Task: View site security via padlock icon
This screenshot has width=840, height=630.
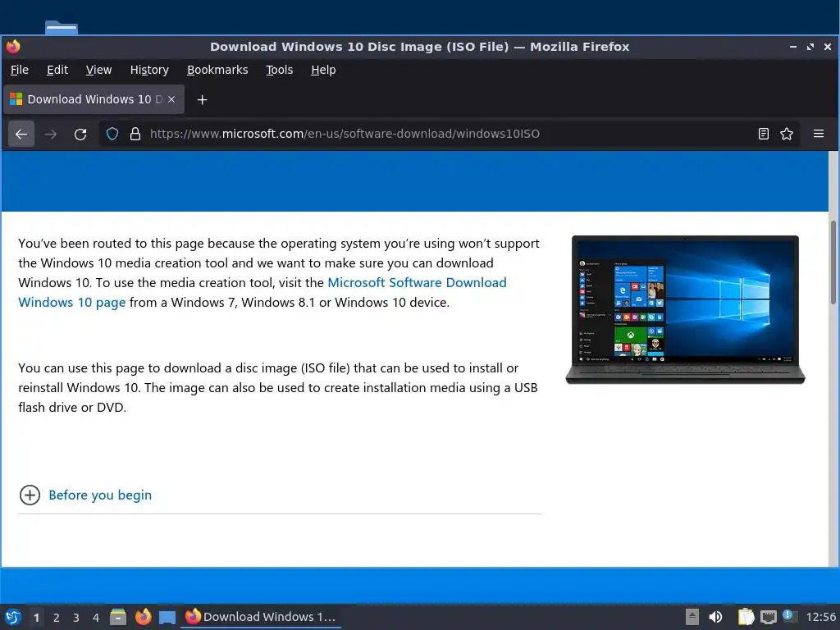Action: point(135,134)
